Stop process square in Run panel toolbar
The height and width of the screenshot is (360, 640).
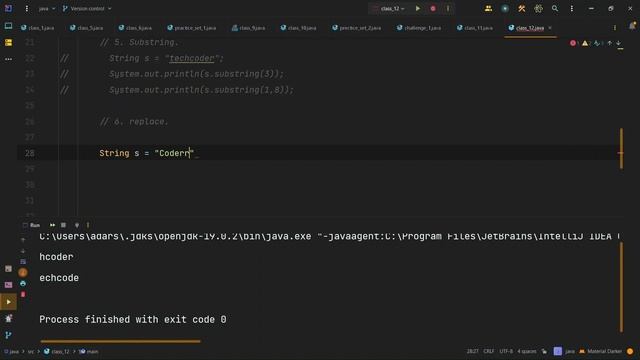(x=63, y=225)
